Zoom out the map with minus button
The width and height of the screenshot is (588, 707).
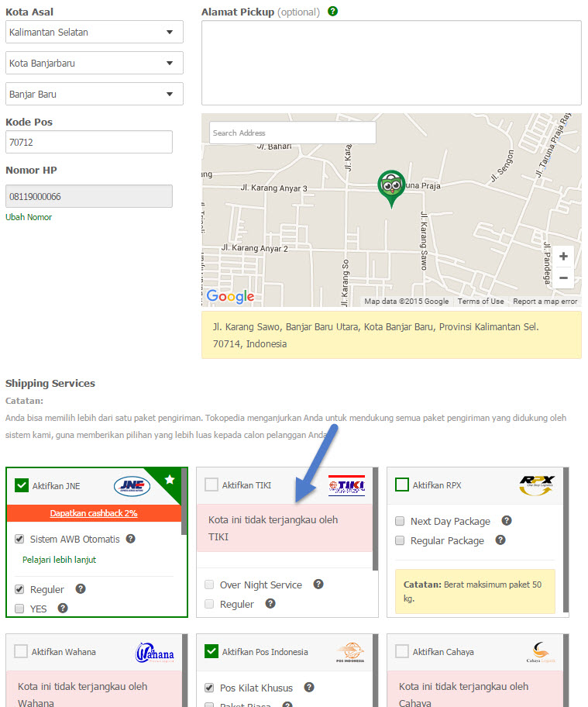[x=563, y=278]
